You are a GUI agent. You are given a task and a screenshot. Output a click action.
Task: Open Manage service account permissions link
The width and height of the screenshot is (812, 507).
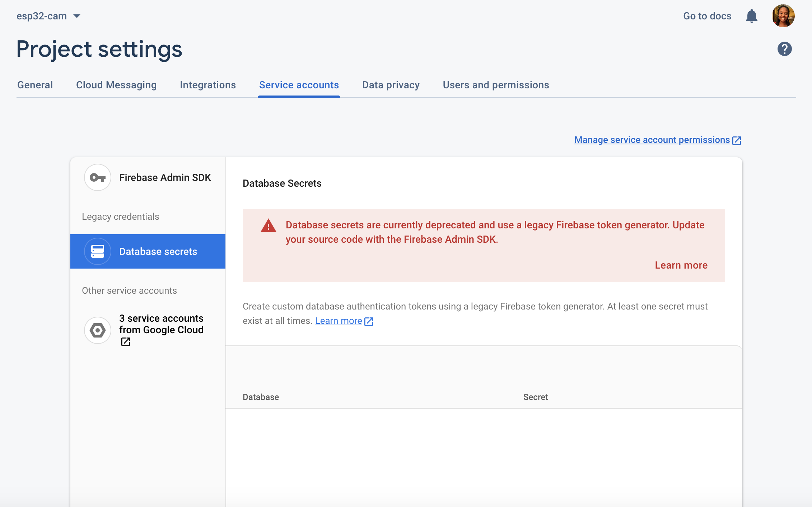tap(652, 140)
